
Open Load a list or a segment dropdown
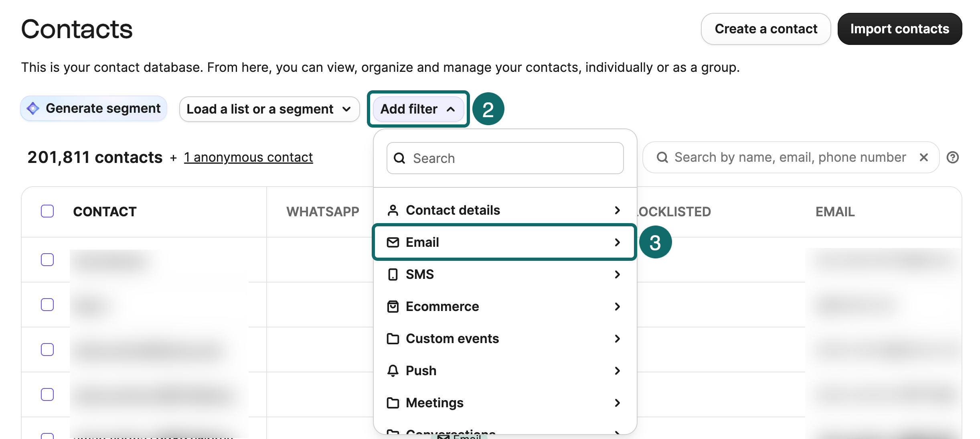point(269,109)
